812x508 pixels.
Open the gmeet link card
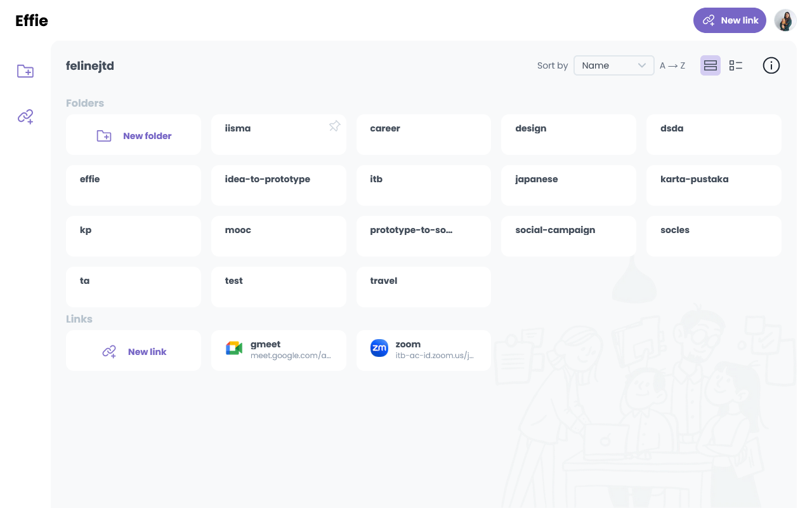coord(278,351)
